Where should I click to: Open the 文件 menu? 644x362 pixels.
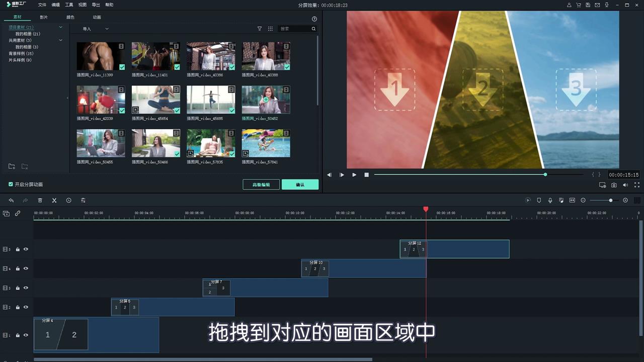(42, 5)
